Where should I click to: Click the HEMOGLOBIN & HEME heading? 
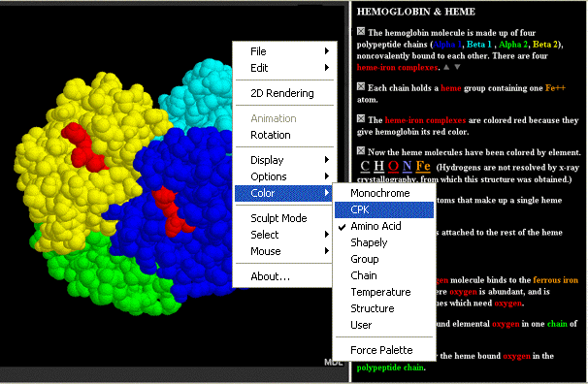pos(416,12)
